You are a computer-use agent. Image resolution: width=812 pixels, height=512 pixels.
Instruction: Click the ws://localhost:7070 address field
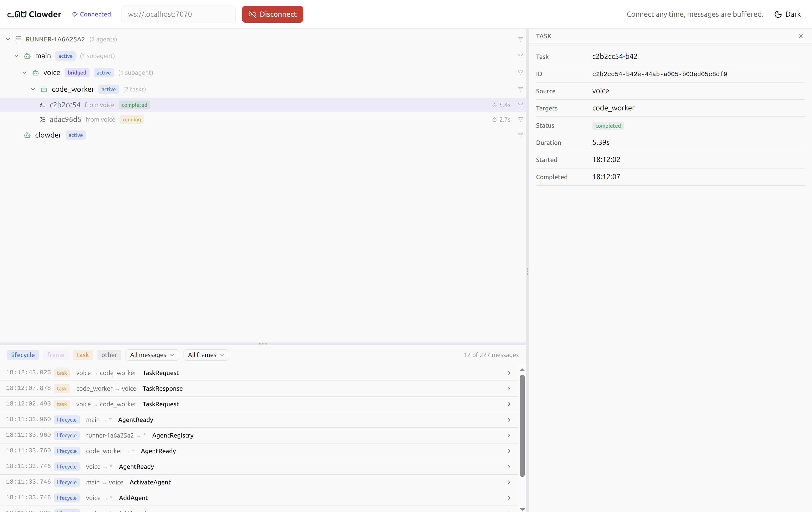tap(178, 14)
